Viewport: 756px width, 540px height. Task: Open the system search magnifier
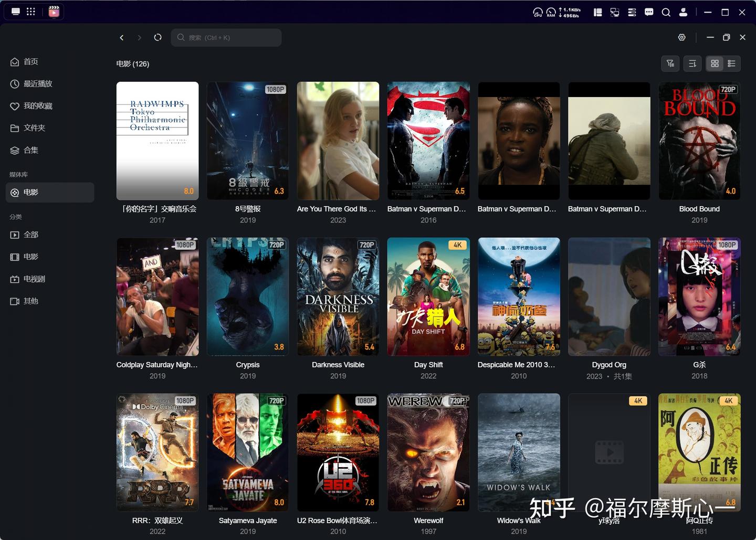pos(666,12)
